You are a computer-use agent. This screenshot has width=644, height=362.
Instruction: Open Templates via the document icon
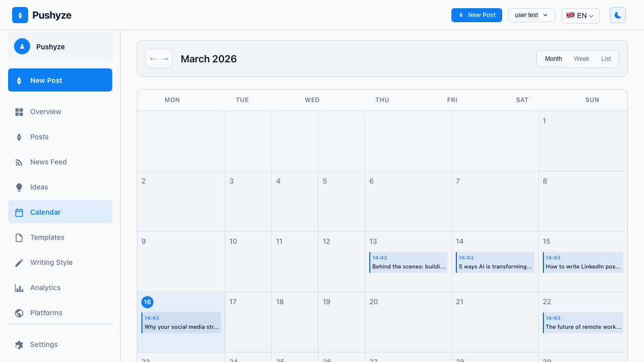[x=19, y=237]
